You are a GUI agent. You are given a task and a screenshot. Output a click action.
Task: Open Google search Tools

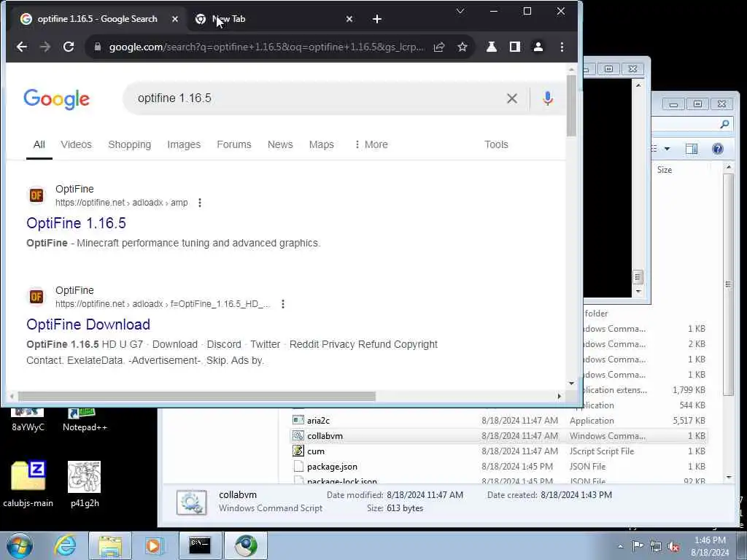[496, 144]
